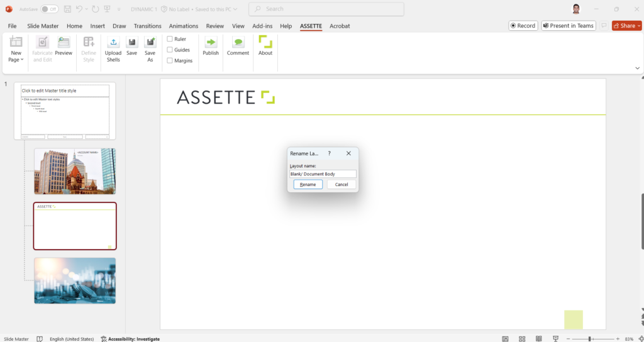Click the Save As icon
The width and height of the screenshot is (644, 342).
pos(150,42)
